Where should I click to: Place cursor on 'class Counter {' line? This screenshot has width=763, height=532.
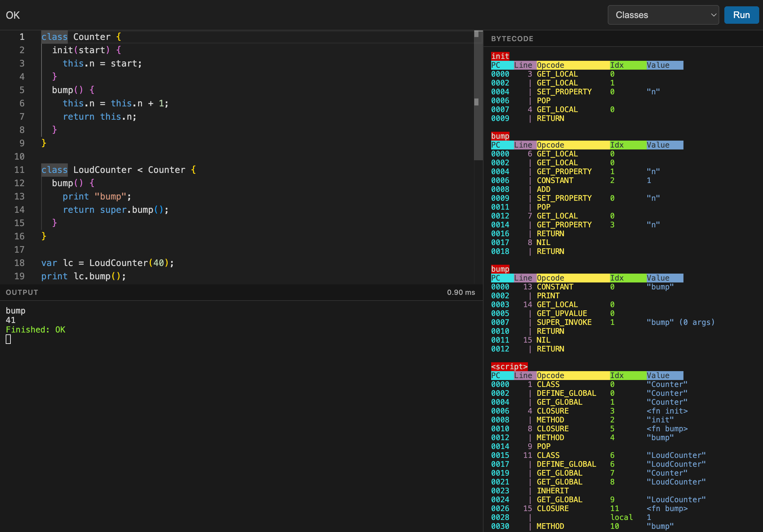click(81, 37)
